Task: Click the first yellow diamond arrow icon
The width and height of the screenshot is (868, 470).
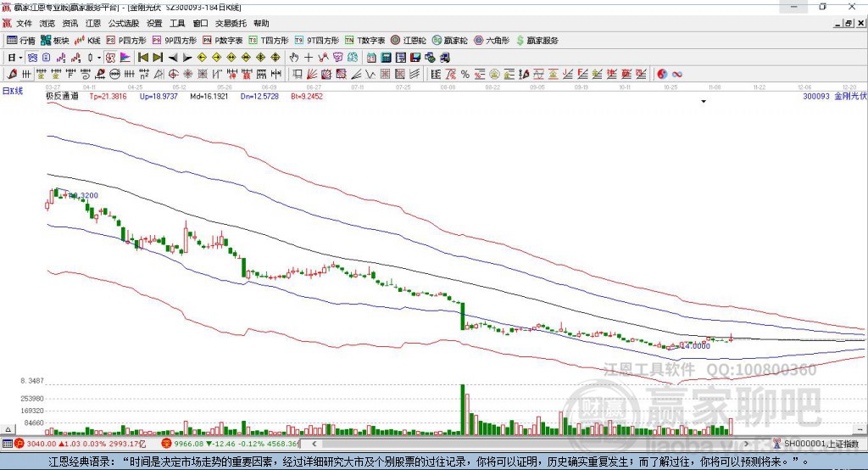Action: (x=202, y=58)
